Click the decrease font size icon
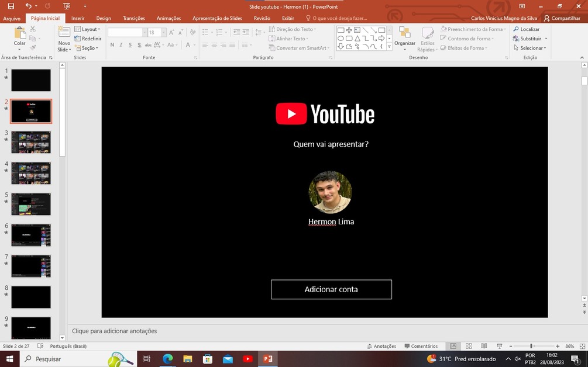Screen dimensions: 588x367 point(180,33)
